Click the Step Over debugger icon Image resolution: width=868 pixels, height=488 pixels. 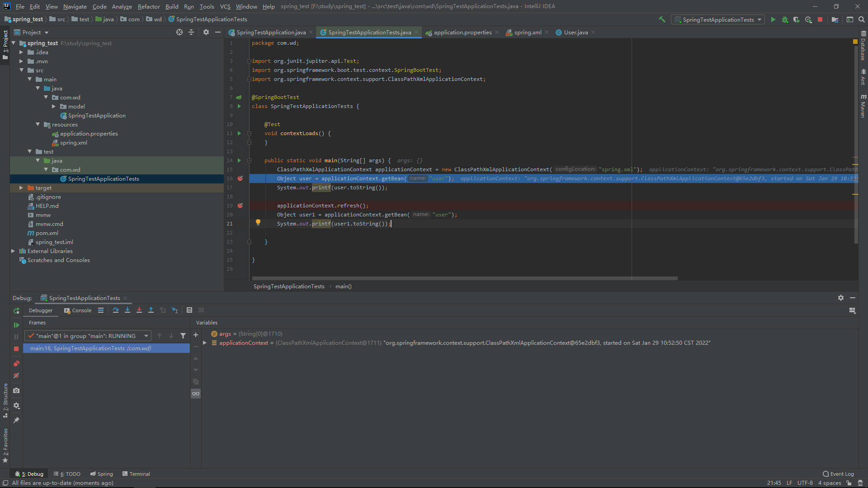[x=116, y=310]
